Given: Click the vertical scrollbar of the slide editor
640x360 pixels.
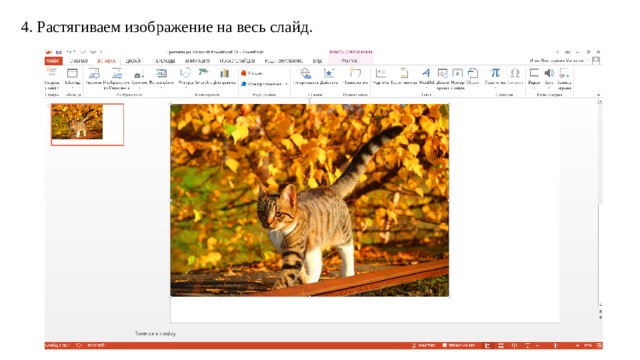Looking at the screenshot, I should coord(600,204).
